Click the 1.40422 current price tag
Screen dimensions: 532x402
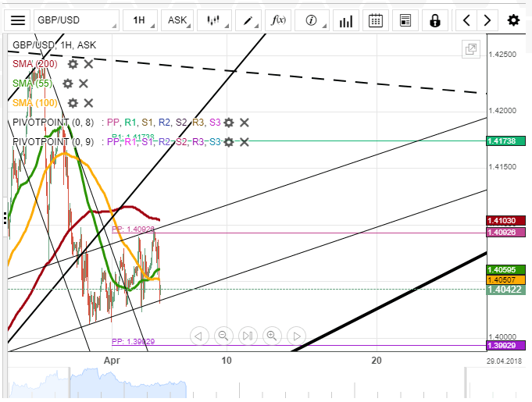tap(506, 290)
